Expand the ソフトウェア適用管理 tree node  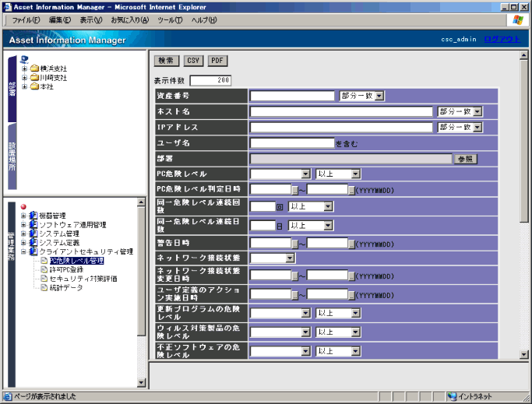(23, 225)
